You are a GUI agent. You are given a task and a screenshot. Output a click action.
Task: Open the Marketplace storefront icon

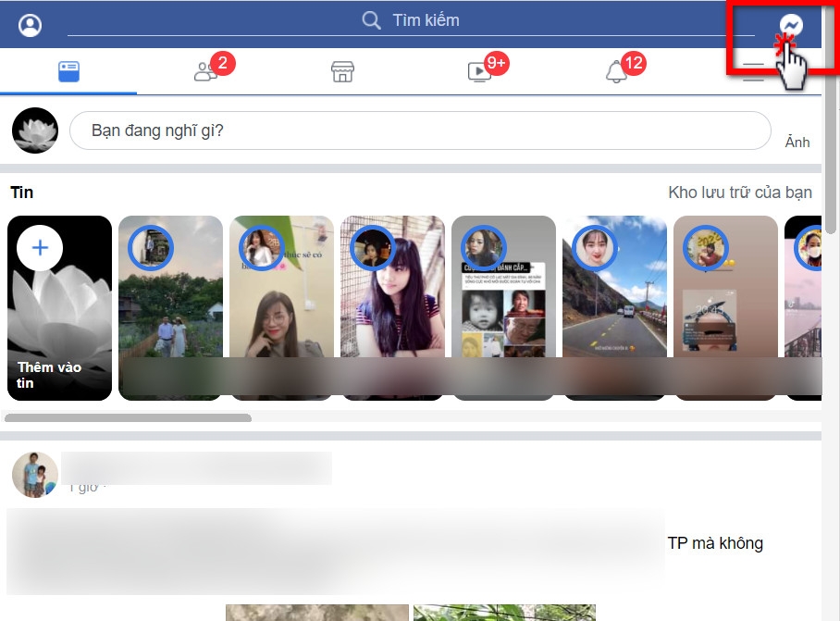click(x=341, y=70)
